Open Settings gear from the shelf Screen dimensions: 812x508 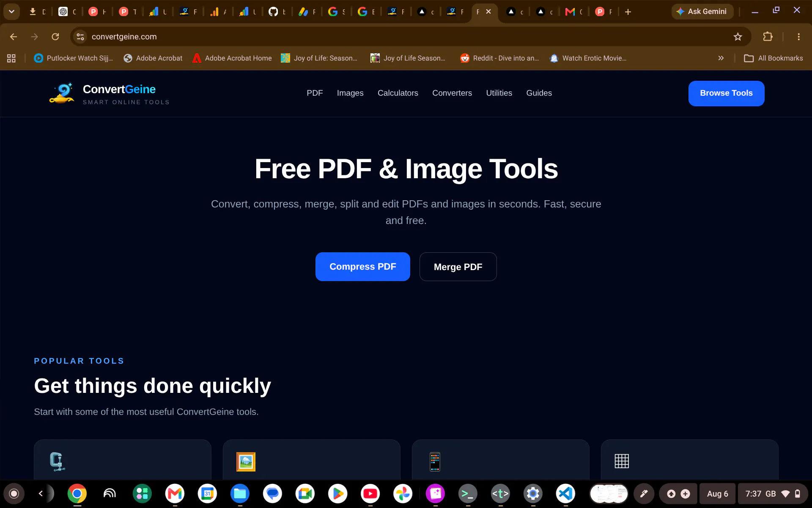click(533, 494)
